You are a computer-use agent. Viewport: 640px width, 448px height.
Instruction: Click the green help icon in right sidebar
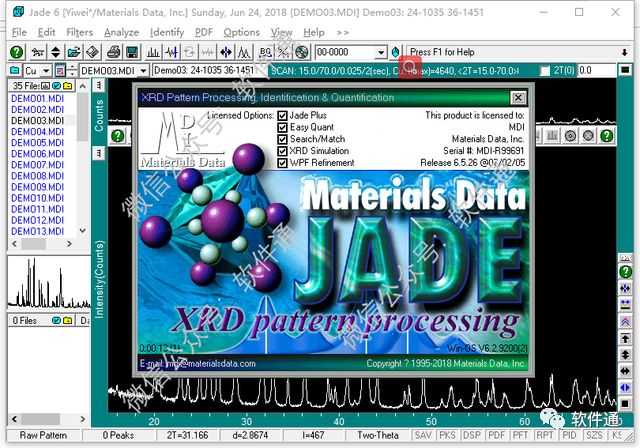625,271
